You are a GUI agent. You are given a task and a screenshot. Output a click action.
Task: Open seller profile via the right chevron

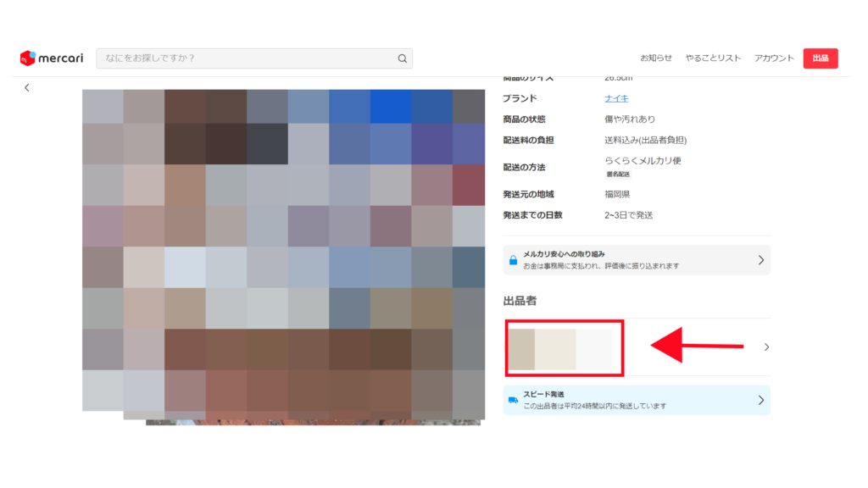point(766,347)
